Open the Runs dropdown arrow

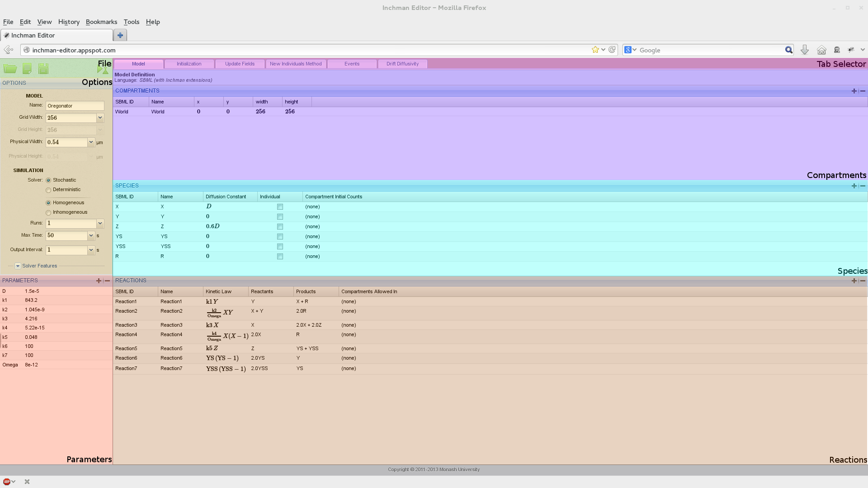coord(100,223)
